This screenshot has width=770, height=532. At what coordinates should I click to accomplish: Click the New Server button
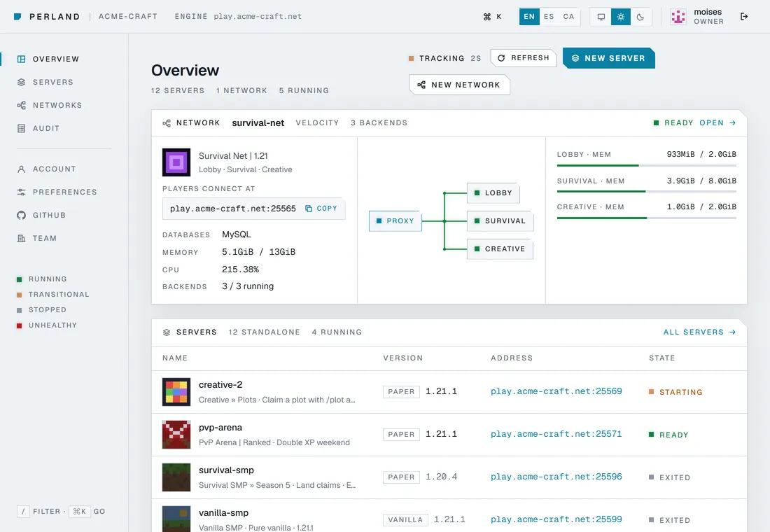[608, 58]
